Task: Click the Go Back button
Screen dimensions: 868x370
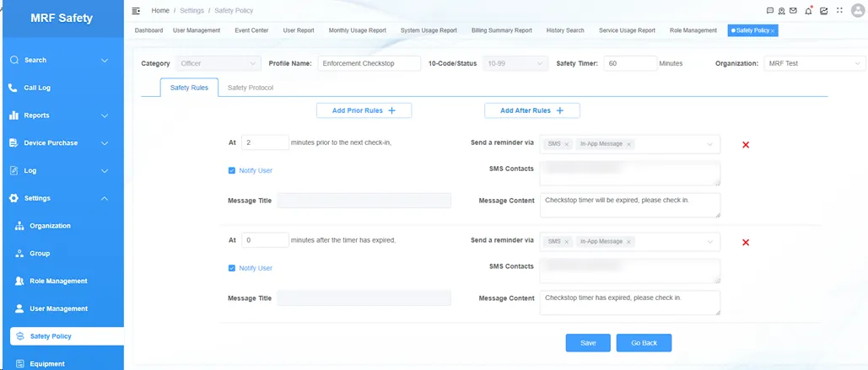Action: coord(644,343)
